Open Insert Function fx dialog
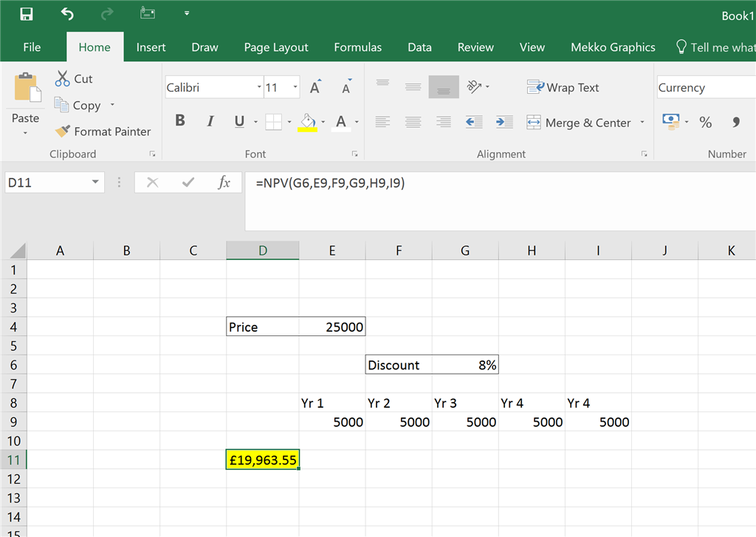This screenshot has width=756, height=537. [x=224, y=182]
